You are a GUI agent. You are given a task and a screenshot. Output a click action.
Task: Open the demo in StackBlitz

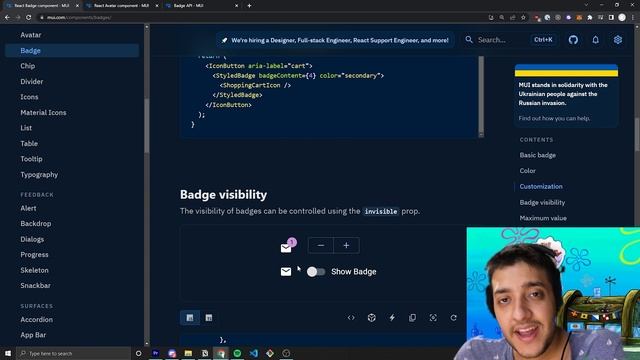392,318
